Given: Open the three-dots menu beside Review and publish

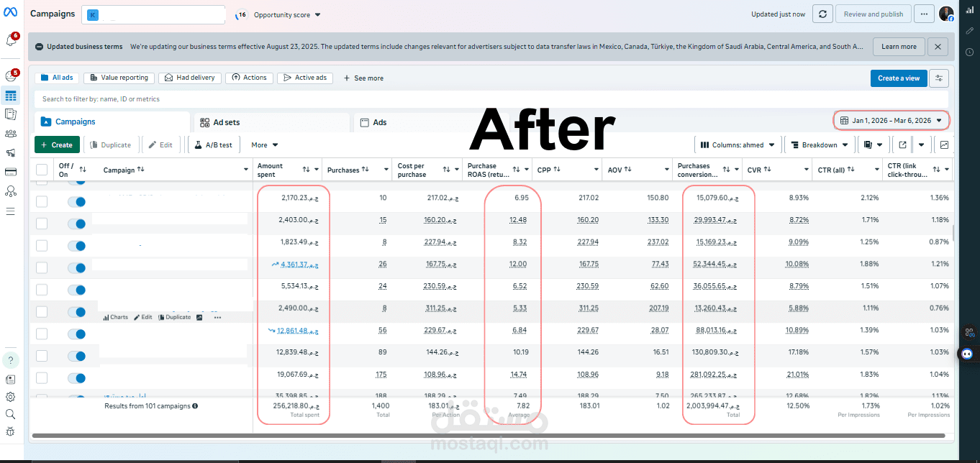Looking at the screenshot, I should [x=925, y=14].
